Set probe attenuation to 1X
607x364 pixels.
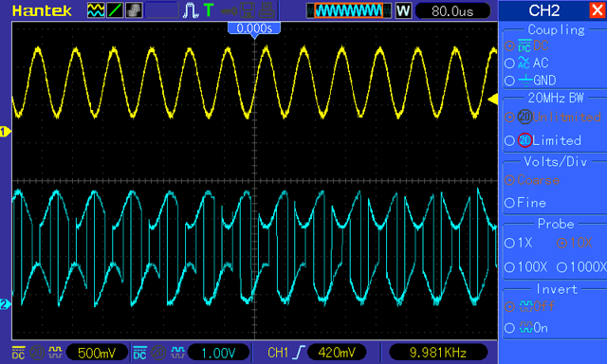(x=519, y=243)
